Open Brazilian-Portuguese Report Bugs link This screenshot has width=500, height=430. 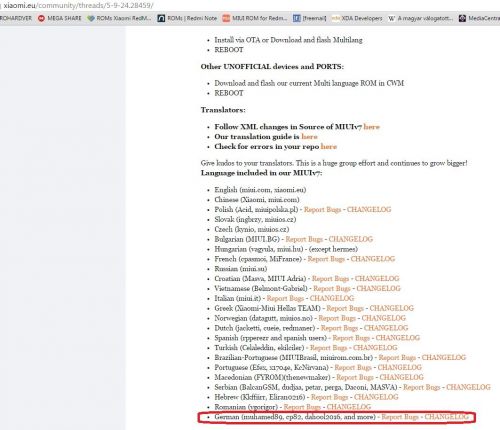397,357
